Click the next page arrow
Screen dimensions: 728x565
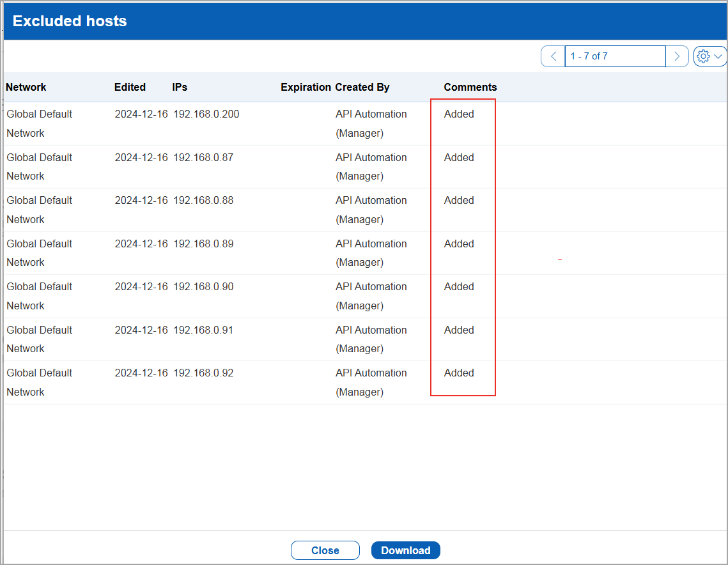(677, 56)
